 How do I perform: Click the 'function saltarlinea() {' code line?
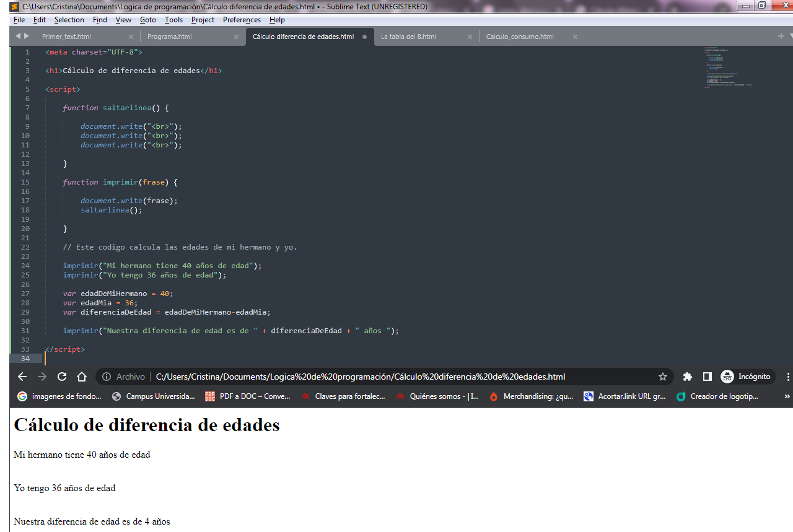pos(116,108)
